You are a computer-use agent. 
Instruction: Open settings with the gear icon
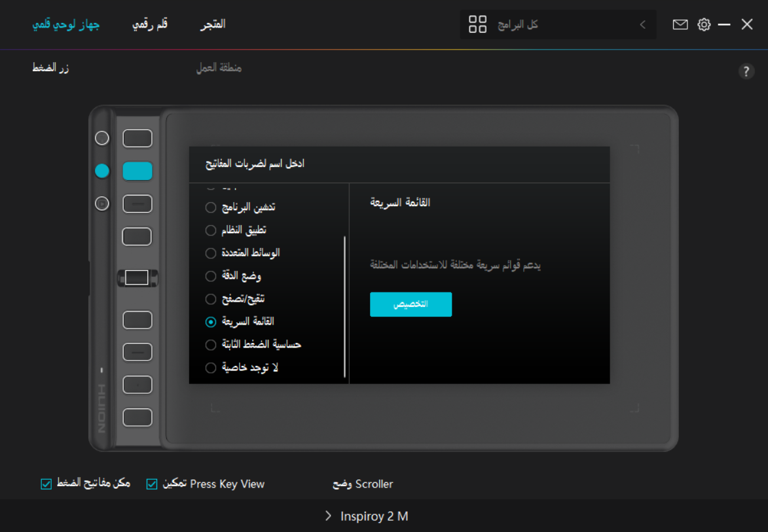(x=704, y=25)
